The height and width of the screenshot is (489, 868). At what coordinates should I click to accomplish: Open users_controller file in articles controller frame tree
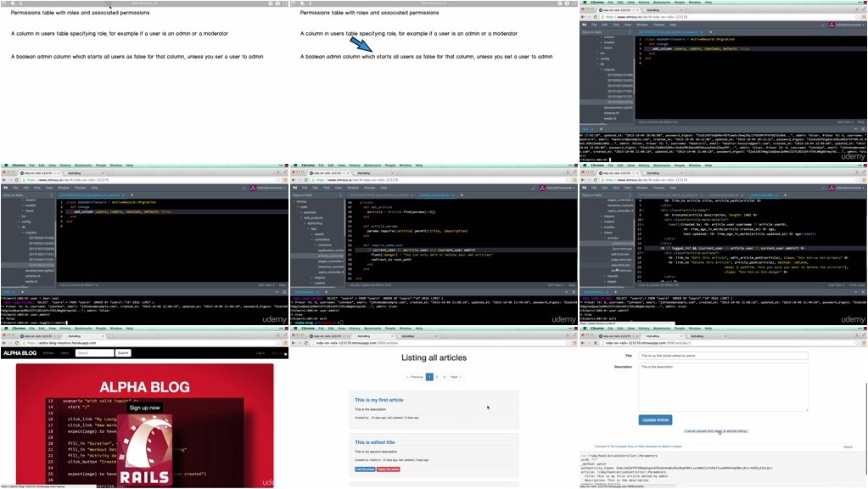[x=331, y=272]
